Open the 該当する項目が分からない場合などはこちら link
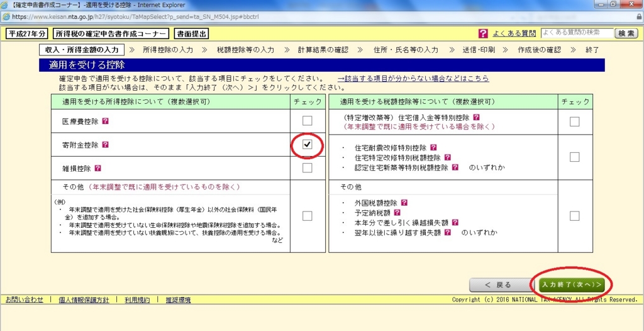Viewport: 644px width, 331px height. 413,79
